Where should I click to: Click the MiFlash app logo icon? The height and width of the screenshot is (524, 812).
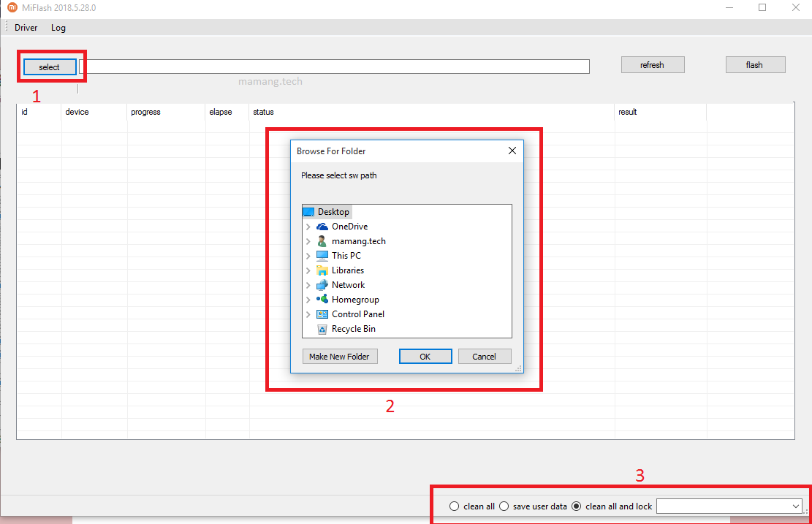click(x=12, y=7)
